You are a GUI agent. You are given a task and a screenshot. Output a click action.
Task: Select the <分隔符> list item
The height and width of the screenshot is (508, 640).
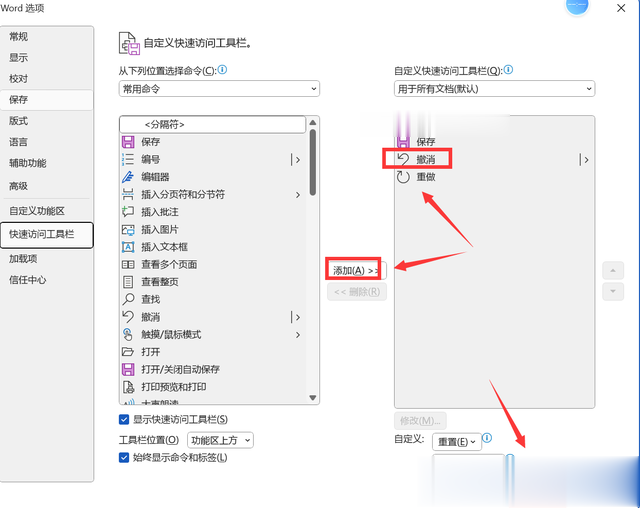click(x=212, y=124)
